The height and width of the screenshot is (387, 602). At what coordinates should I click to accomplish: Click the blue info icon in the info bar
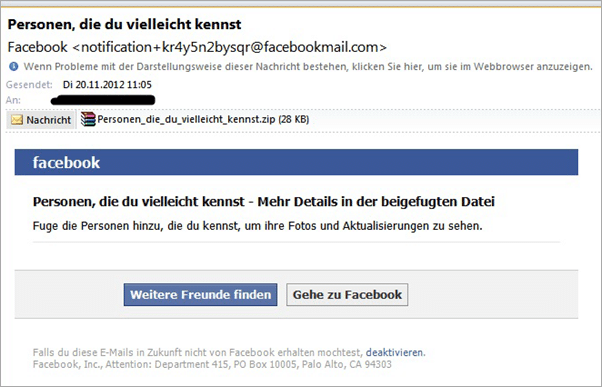[13, 67]
